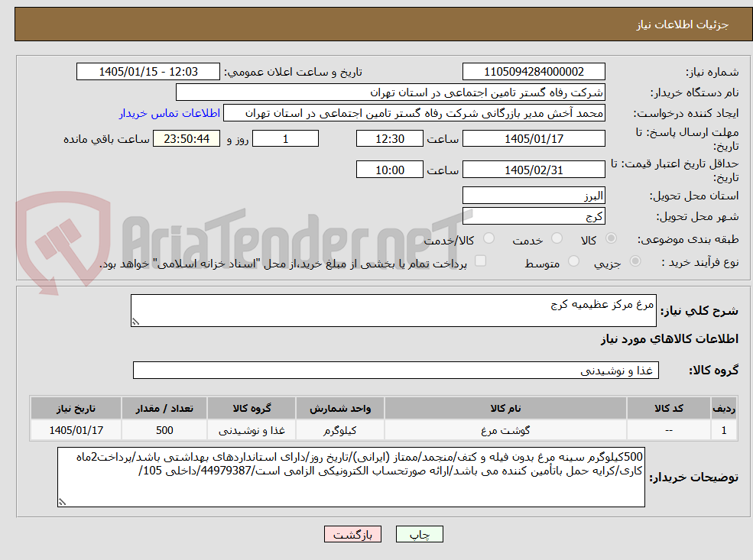Click the طبقه بندی موضوعی label
The width and height of the screenshot is (753, 560).
tap(688, 239)
